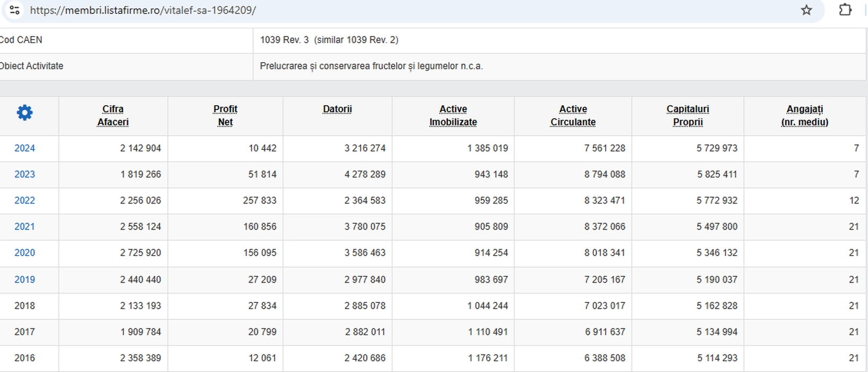Open the 2023 year link
This screenshot has width=868, height=372.
point(24,174)
